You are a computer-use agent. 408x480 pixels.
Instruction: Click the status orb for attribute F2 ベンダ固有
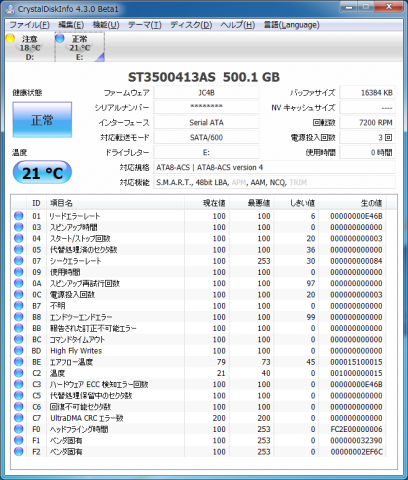[19, 452]
